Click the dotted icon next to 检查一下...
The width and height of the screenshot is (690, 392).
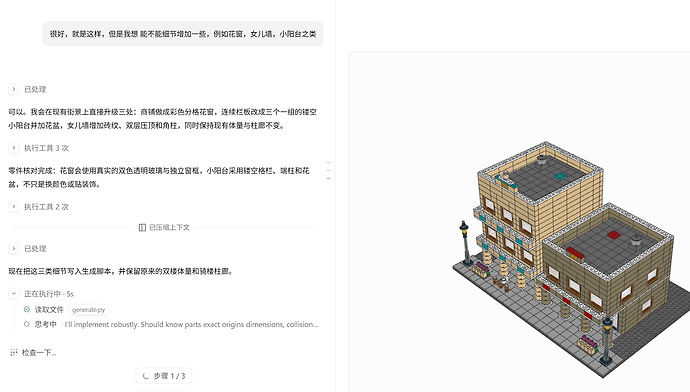pyautogui.click(x=14, y=352)
